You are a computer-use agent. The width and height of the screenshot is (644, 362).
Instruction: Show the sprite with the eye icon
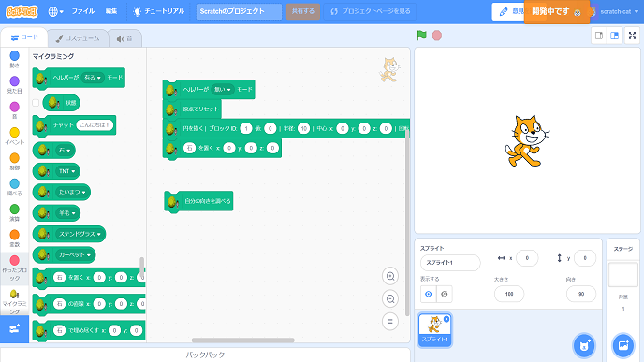click(x=429, y=294)
